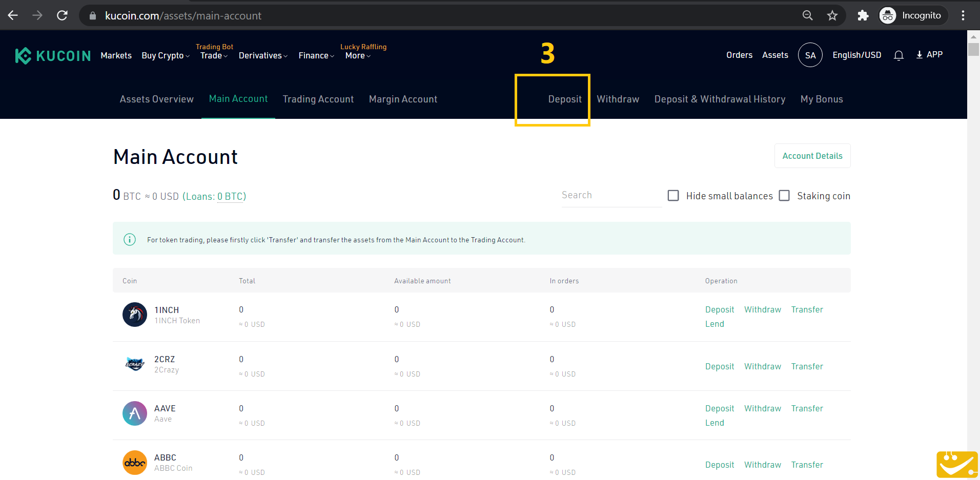Click Withdraw in the top navigation

(x=618, y=99)
